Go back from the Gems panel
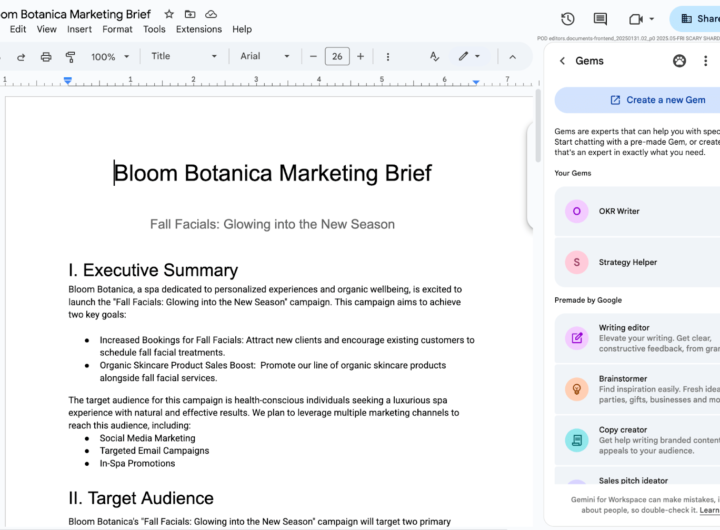 [x=562, y=61]
